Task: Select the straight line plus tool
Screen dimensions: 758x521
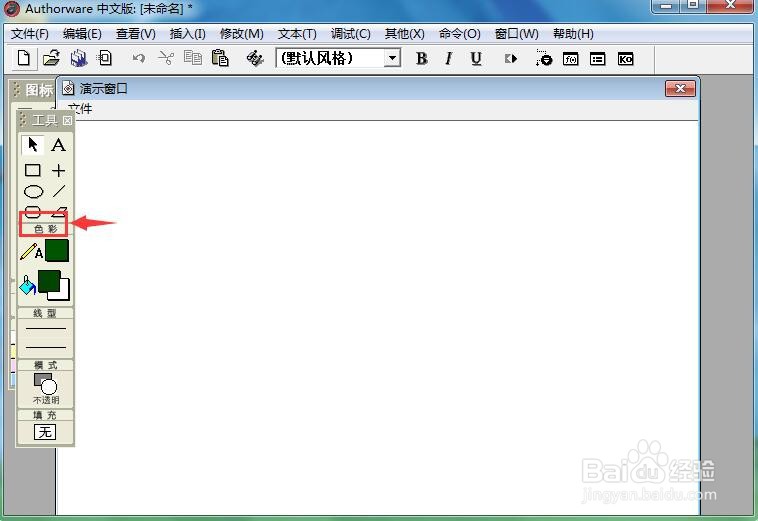Action: pos(58,170)
